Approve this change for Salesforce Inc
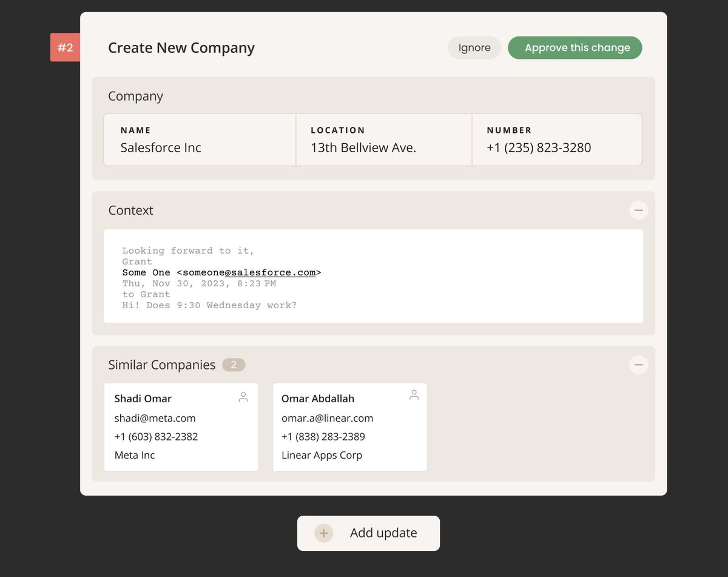The width and height of the screenshot is (728, 577). tap(575, 48)
